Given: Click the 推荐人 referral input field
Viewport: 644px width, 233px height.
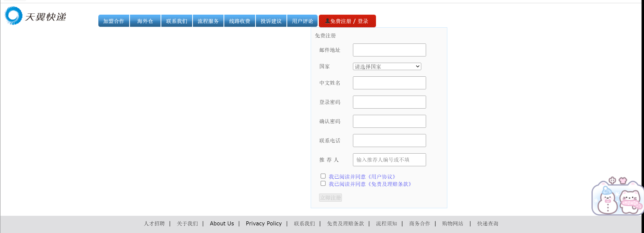Looking at the screenshot, I should point(389,160).
